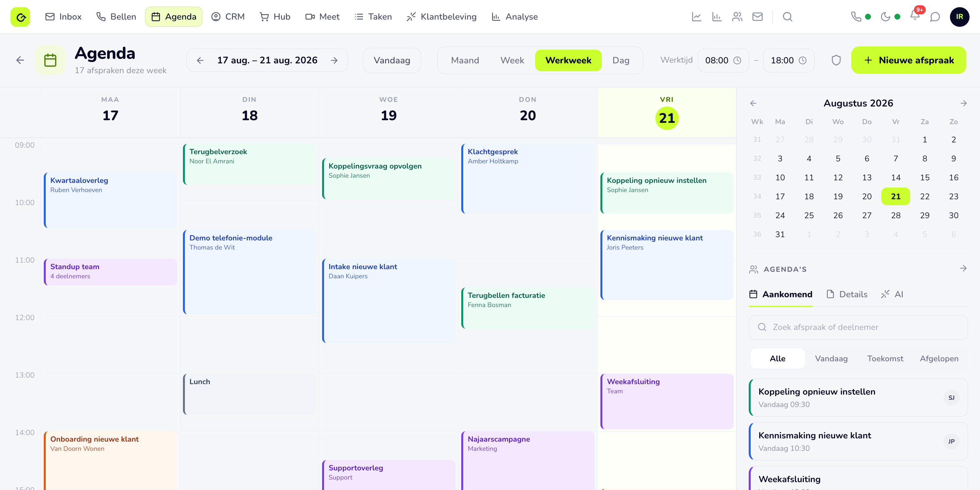
Task: Open the Kwartaaloverleg appointment
Action: click(110, 200)
